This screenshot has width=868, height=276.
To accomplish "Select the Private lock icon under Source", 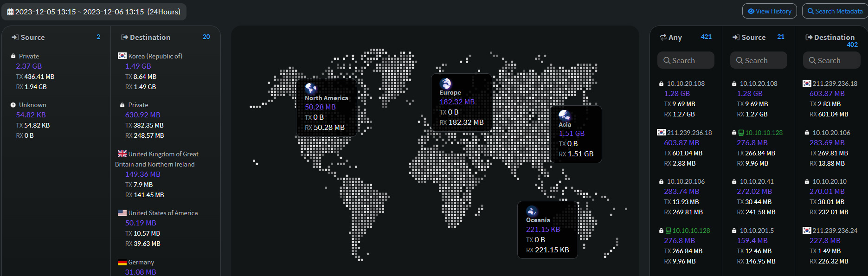I will coord(13,56).
